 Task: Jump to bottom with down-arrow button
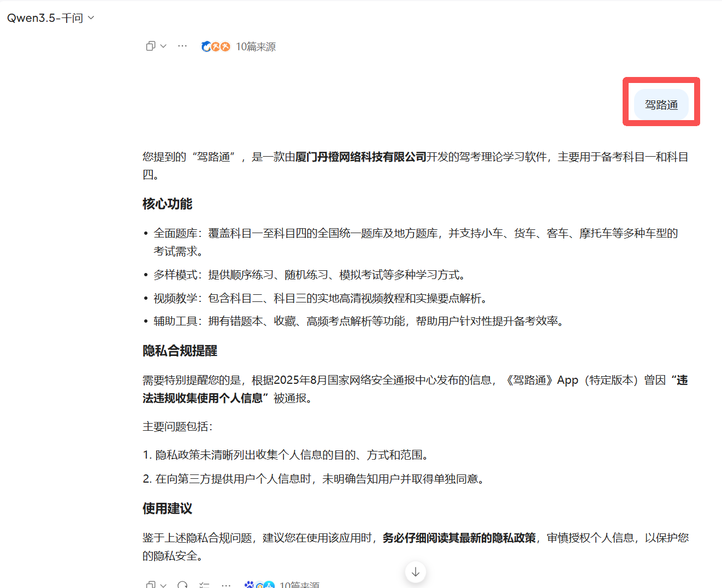416,572
